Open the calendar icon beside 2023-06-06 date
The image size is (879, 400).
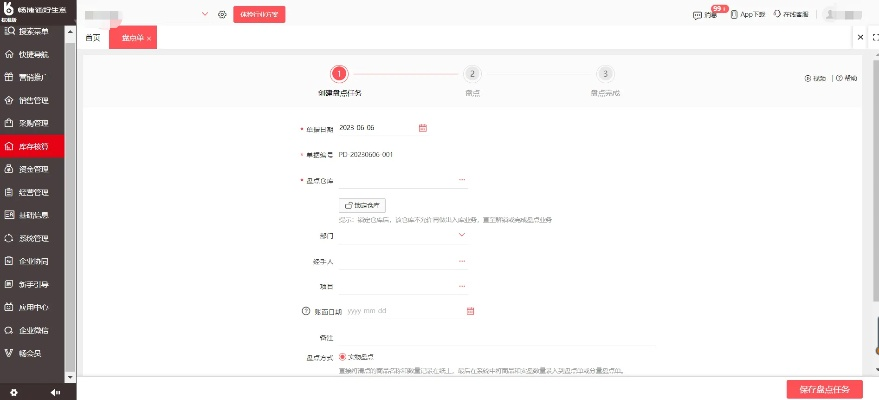[x=422, y=128]
